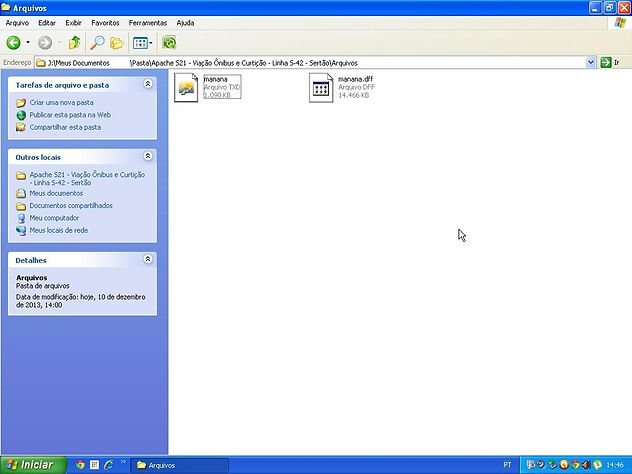Click the globe icon beside Publicar
The image size is (632, 474).
[x=21, y=115]
